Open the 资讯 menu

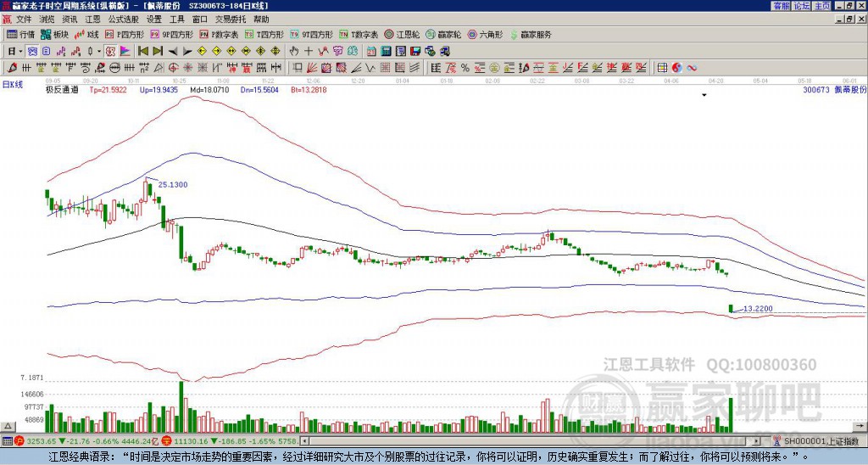point(70,20)
